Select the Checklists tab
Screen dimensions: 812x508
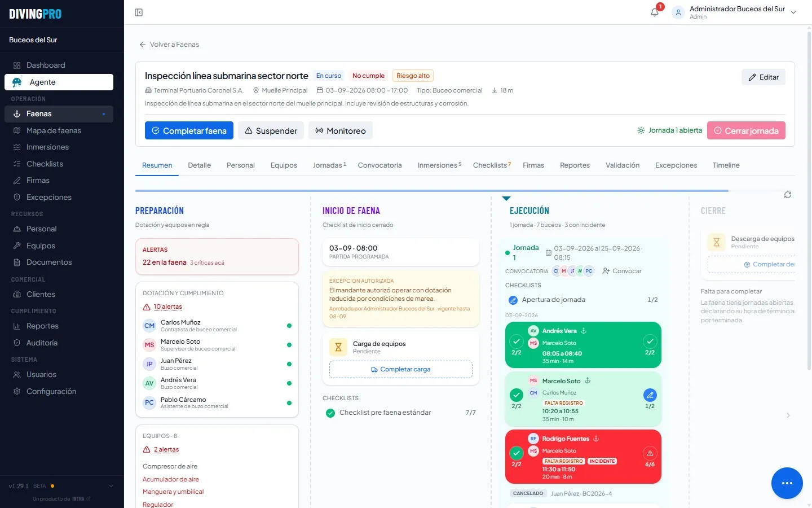coord(492,165)
